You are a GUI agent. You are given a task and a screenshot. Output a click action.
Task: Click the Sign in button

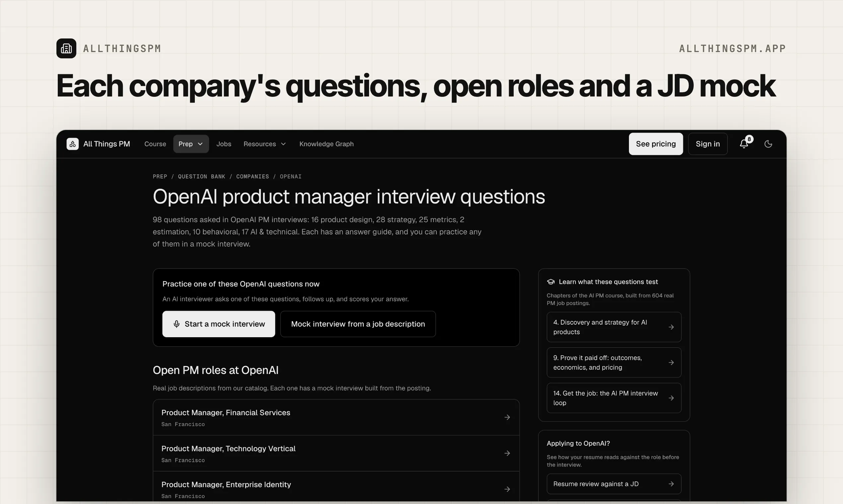coord(708,144)
